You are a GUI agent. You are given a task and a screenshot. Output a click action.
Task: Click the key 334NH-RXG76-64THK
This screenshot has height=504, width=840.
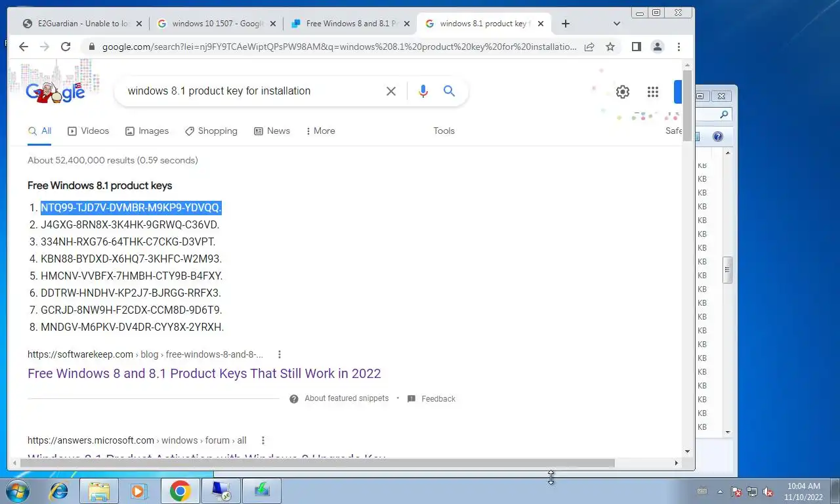(x=128, y=241)
